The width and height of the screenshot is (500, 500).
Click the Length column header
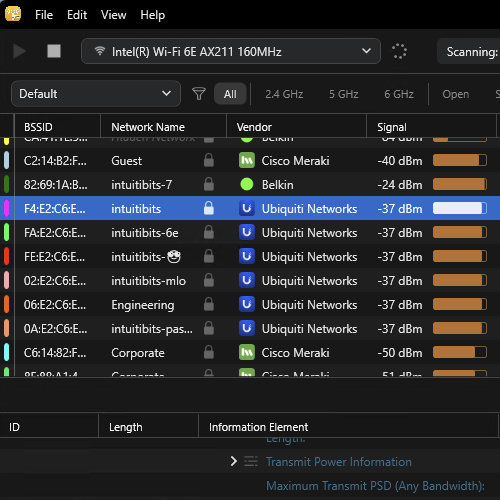pos(148,427)
